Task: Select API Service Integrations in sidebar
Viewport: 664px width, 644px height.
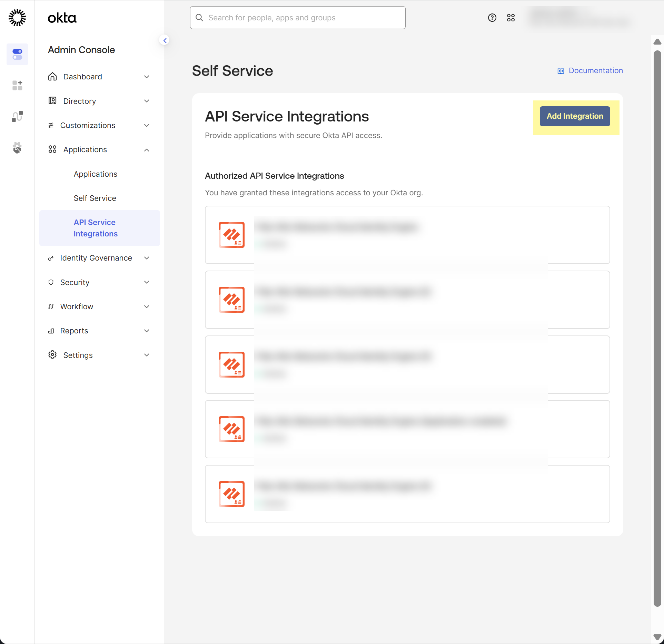Action: click(x=96, y=228)
